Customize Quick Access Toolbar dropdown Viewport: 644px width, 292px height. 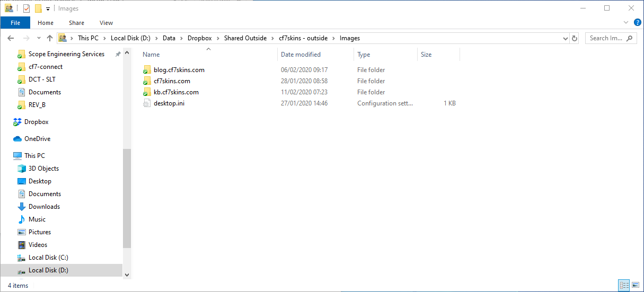(48, 8)
